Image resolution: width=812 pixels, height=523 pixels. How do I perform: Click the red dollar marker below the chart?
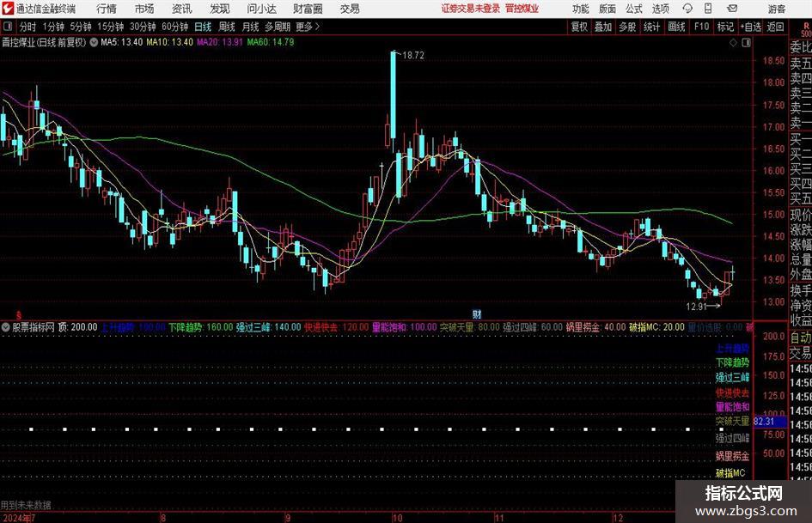(19, 315)
